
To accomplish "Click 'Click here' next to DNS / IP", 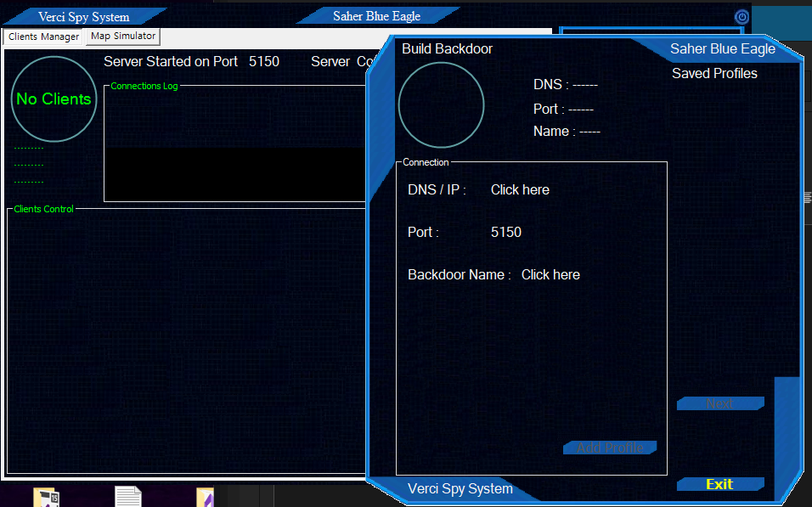I will (x=520, y=190).
